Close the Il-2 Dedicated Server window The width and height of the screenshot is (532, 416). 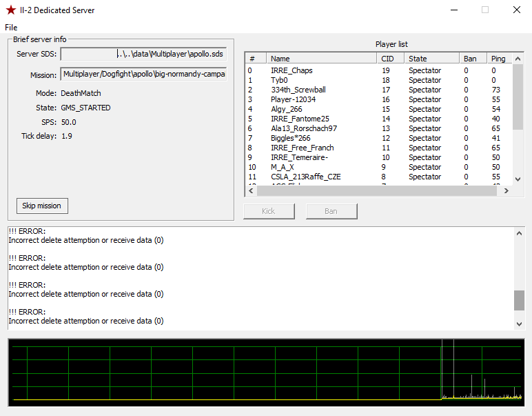[x=516, y=10]
